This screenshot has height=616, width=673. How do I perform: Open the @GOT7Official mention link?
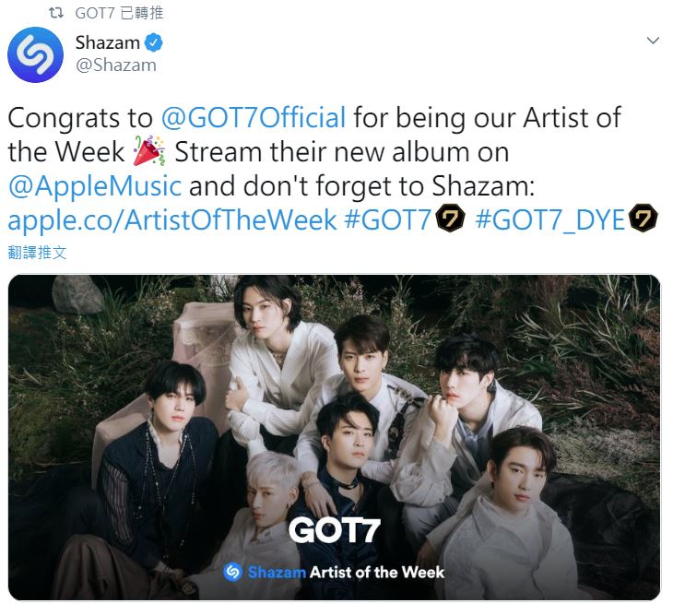coord(254,118)
